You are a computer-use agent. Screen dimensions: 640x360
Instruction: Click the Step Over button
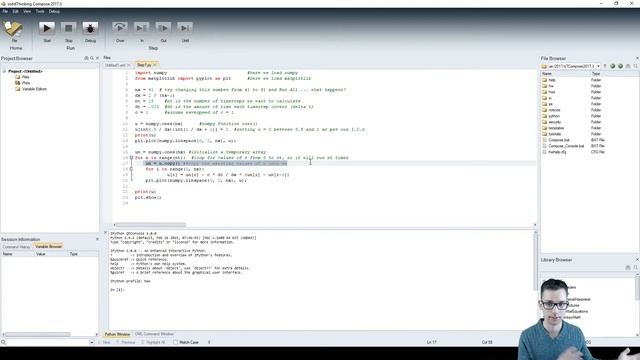coord(120,28)
